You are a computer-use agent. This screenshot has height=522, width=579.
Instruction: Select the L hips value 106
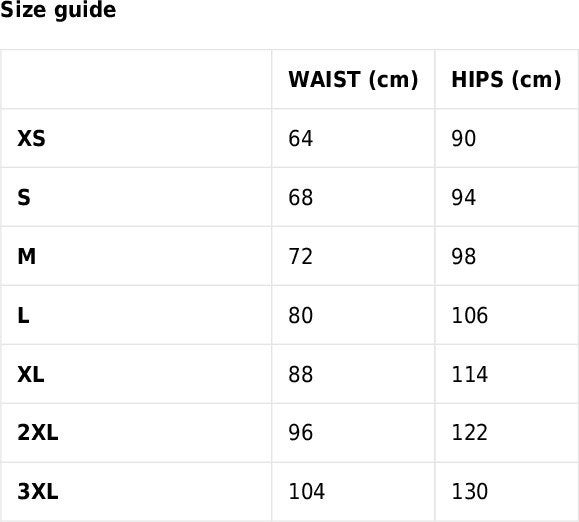(x=470, y=315)
